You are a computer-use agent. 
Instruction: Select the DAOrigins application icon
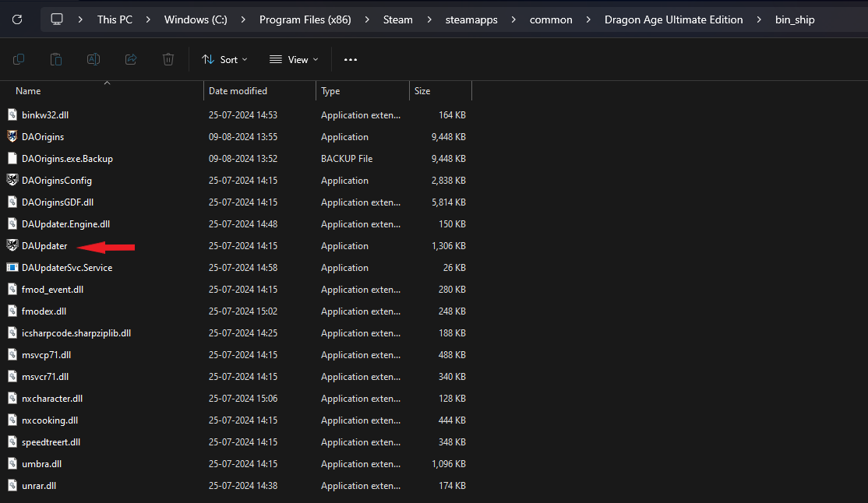tap(12, 136)
